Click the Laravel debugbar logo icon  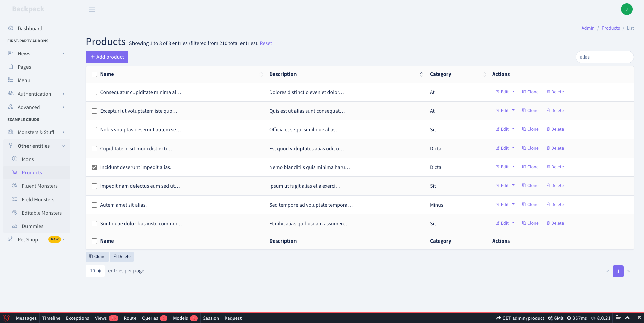pyautogui.click(x=6, y=318)
